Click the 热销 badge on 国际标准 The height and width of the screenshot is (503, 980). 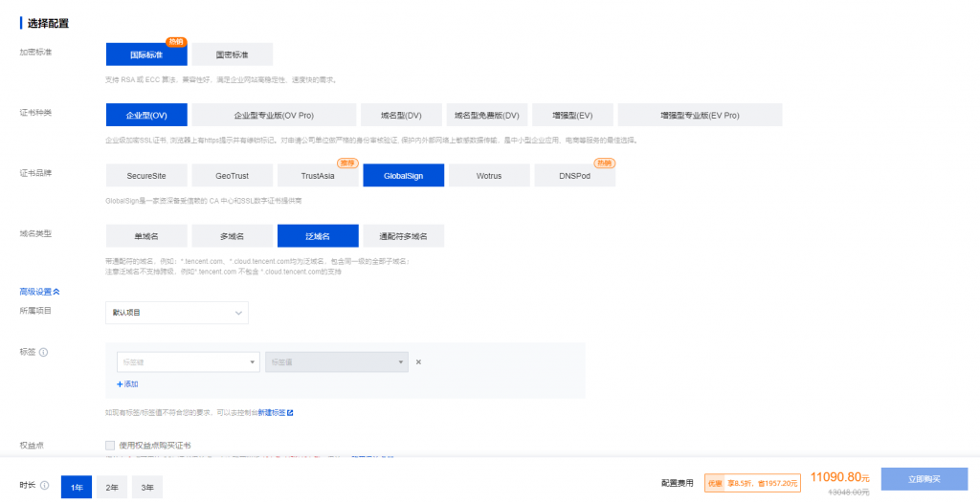click(175, 41)
